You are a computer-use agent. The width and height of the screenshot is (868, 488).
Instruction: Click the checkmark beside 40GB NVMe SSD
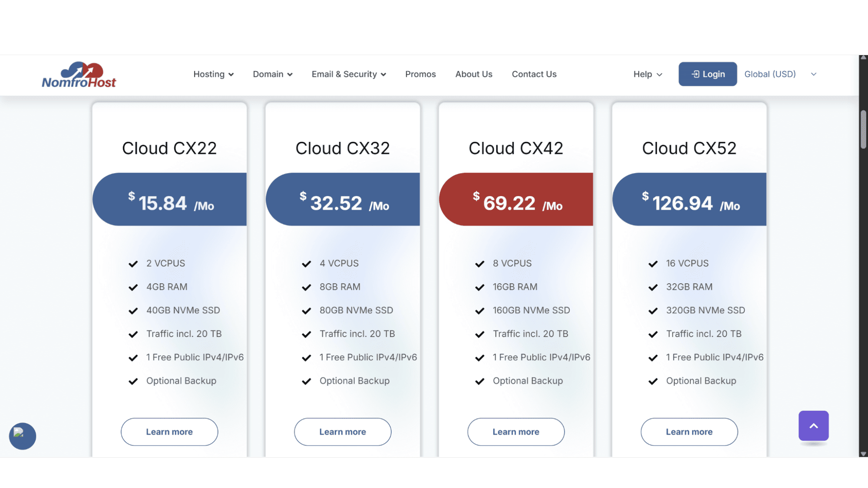133,311
